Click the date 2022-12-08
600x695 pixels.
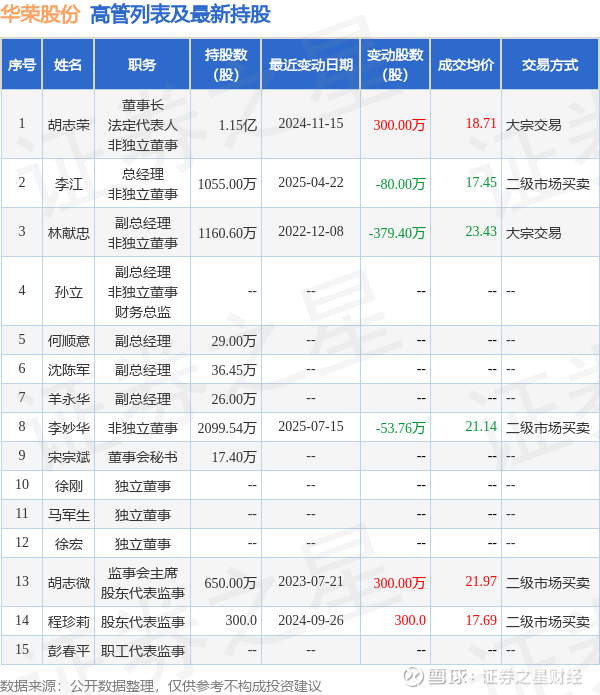pos(311,231)
